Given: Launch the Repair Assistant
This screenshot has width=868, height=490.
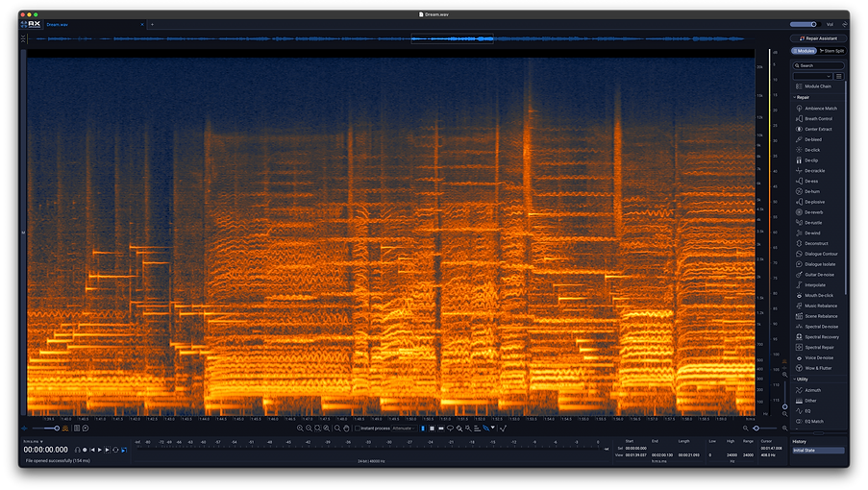Looking at the screenshot, I should [818, 38].
